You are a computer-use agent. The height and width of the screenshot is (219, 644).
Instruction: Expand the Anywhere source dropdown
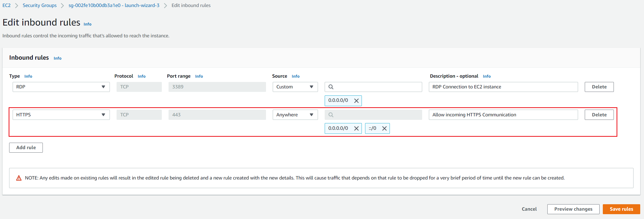click(295, 115)
